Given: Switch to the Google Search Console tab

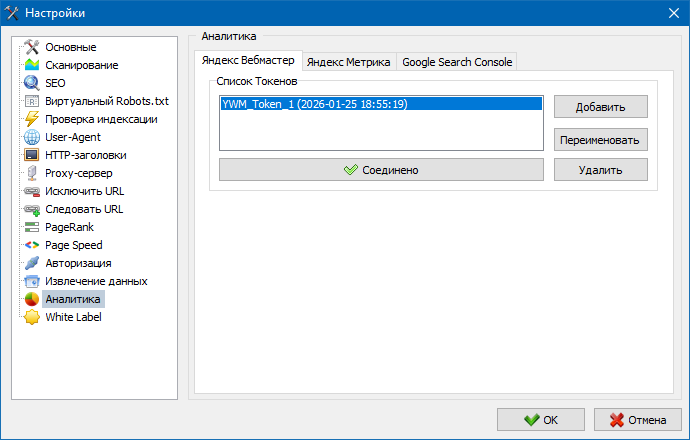Looking at the screenshot, I should [x=457, y=62].
